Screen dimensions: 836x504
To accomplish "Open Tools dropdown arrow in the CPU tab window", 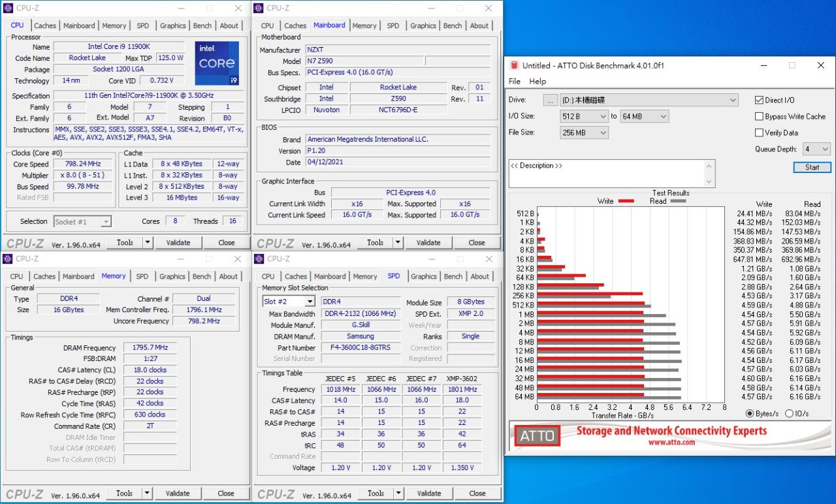I will click(148, 242).
